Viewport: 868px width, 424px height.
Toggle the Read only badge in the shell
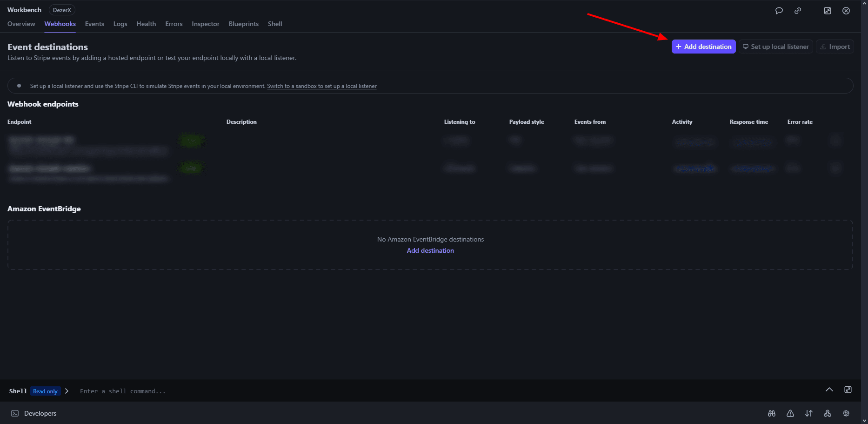point(45,391)
